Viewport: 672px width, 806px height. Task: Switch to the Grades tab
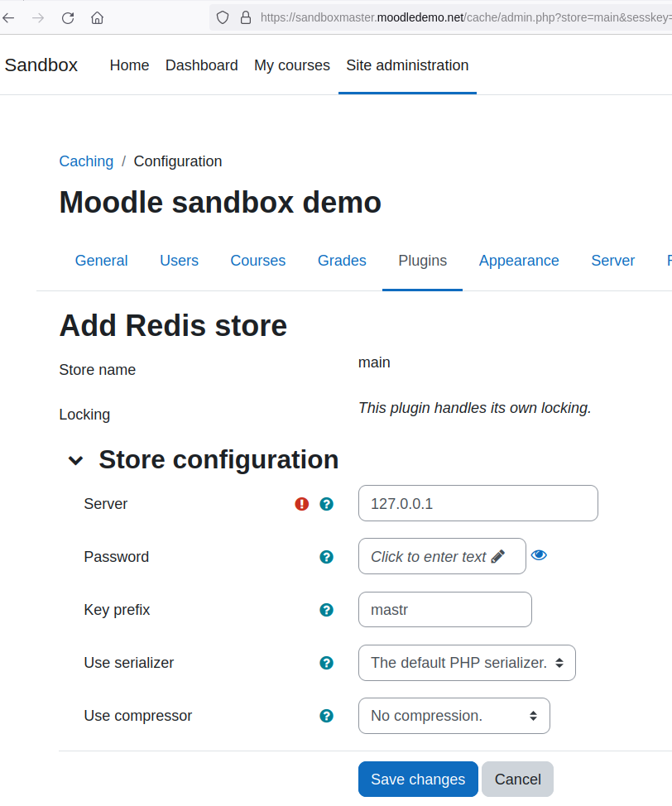pyautogui.click(x=342, y=261)
